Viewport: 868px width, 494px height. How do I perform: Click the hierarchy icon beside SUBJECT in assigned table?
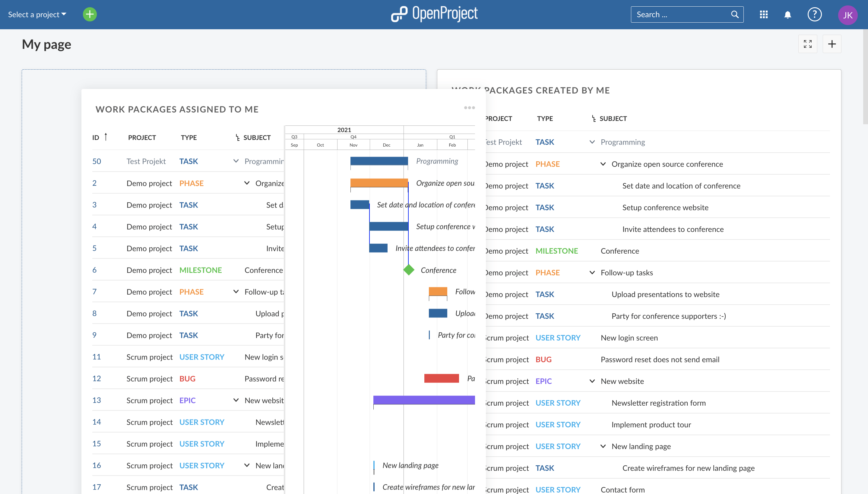coord(237,138)
